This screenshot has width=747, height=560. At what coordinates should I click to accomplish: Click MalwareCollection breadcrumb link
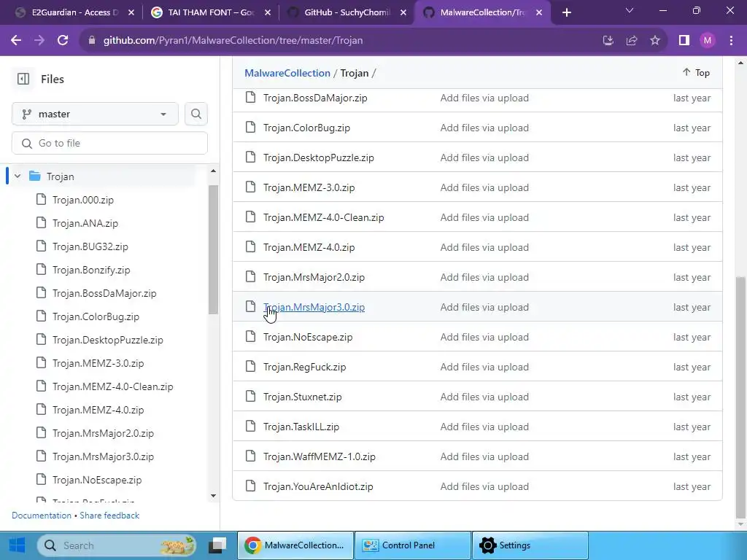tap(287, 73)
